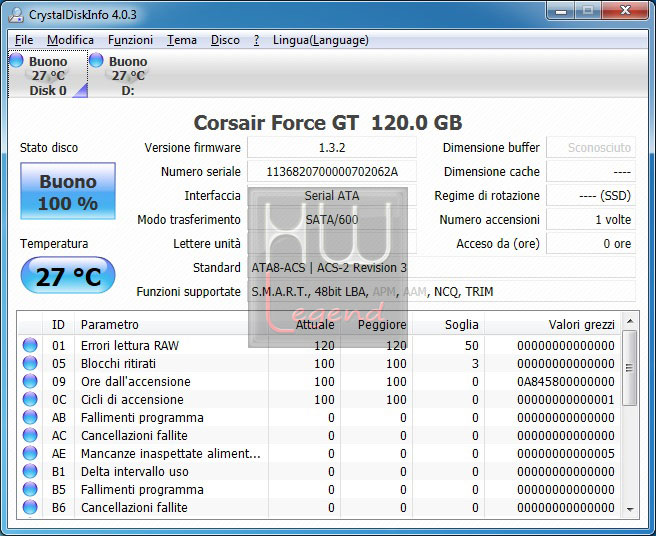Click the firmware version field 1.3.2
The width and height of the screenshot is (656, 536).
332,148
